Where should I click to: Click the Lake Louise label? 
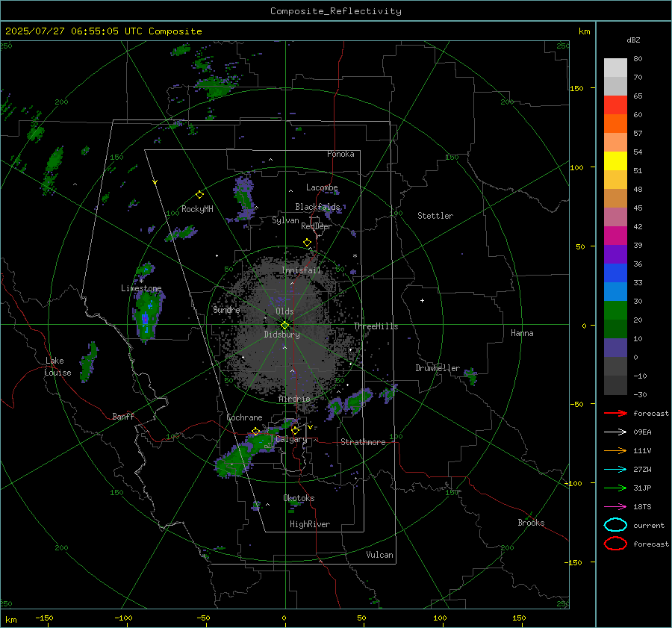(x=57, y=367)
